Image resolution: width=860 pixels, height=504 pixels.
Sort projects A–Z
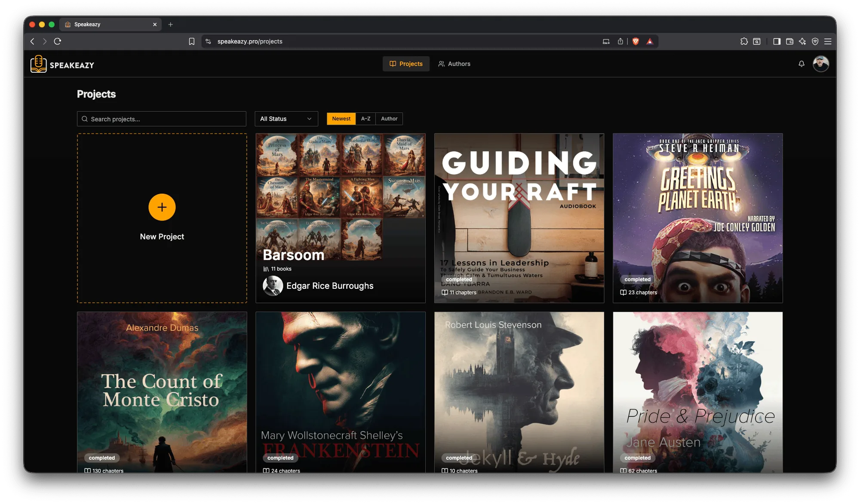tap(365, 119)
